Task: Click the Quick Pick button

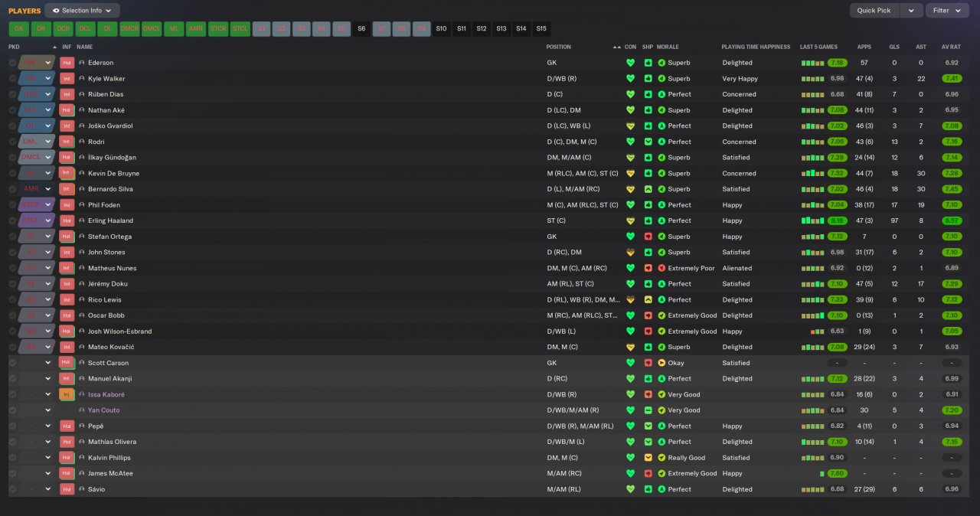Action: (874, 11)
